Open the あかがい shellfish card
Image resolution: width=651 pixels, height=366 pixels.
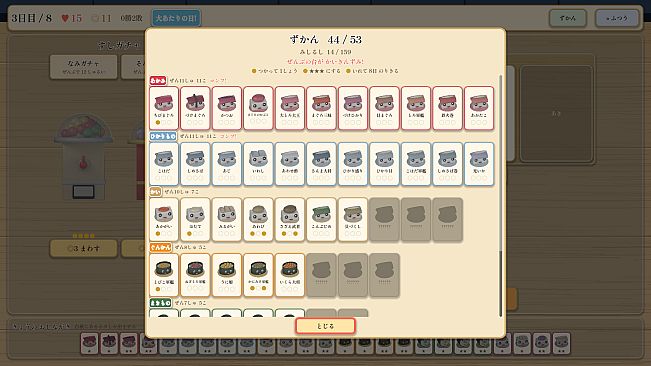164,220
